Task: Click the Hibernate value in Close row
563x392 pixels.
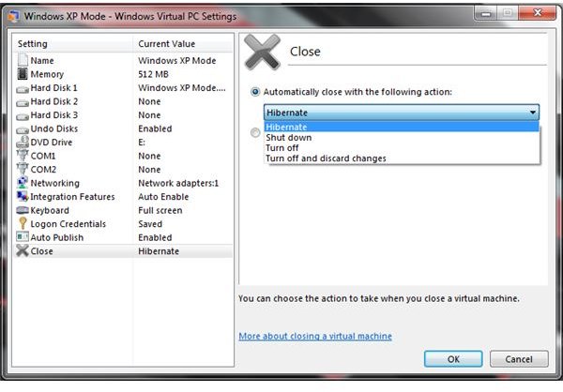Action: coord(159,251)
